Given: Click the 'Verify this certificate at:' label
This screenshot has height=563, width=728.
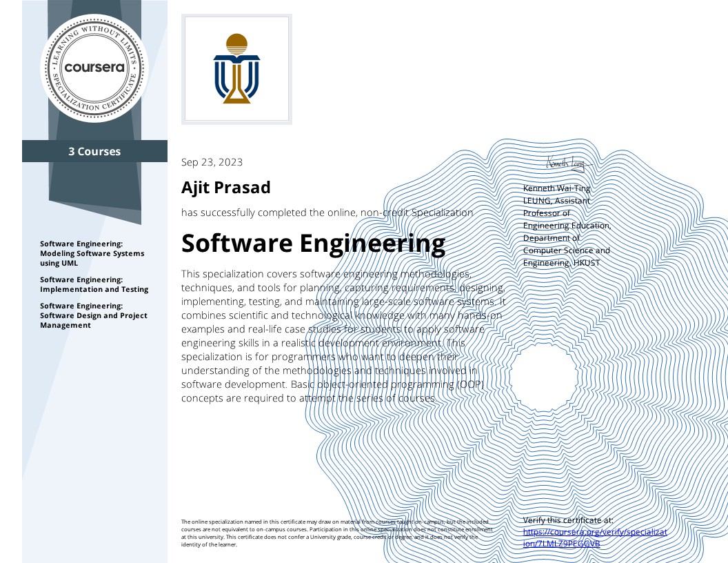Looking at the screenshot, I should click(568, 520).
